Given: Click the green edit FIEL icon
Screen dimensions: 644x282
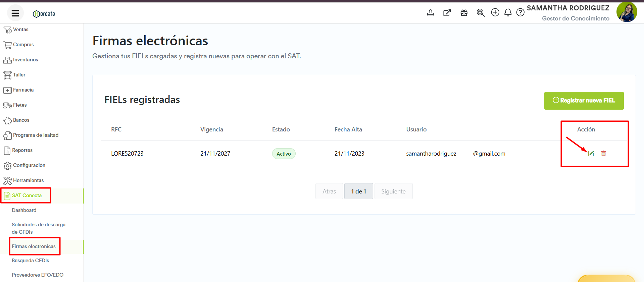Looking at the screenshot, I should coord(591,154).
